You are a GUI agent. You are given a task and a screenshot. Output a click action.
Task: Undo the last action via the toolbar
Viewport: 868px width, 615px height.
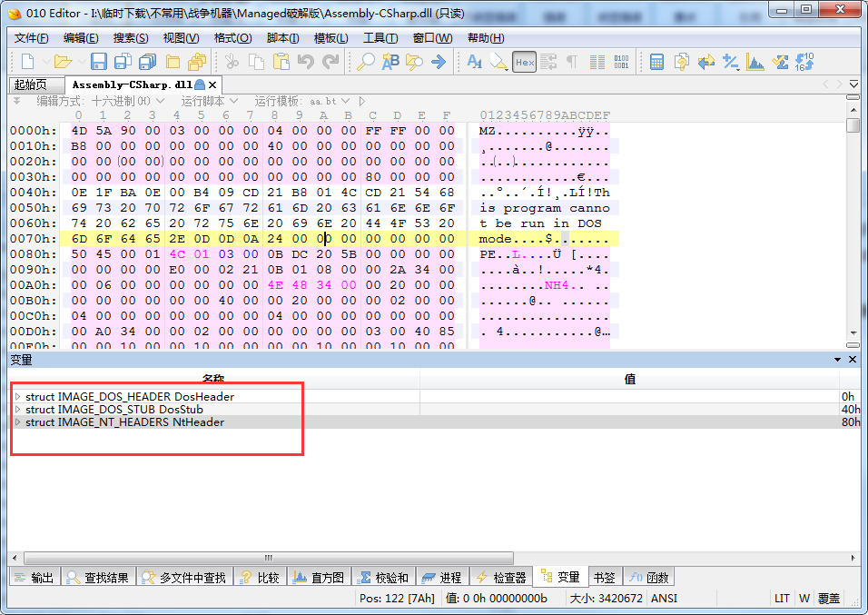click(x=306, y=62)
